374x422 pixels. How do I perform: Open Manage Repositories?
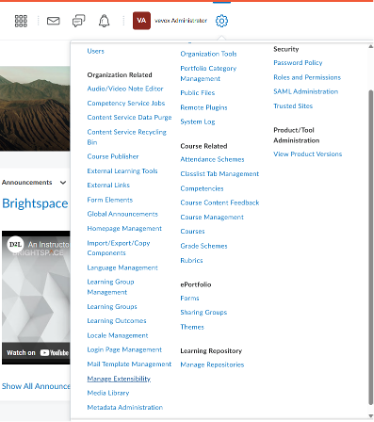212,365
